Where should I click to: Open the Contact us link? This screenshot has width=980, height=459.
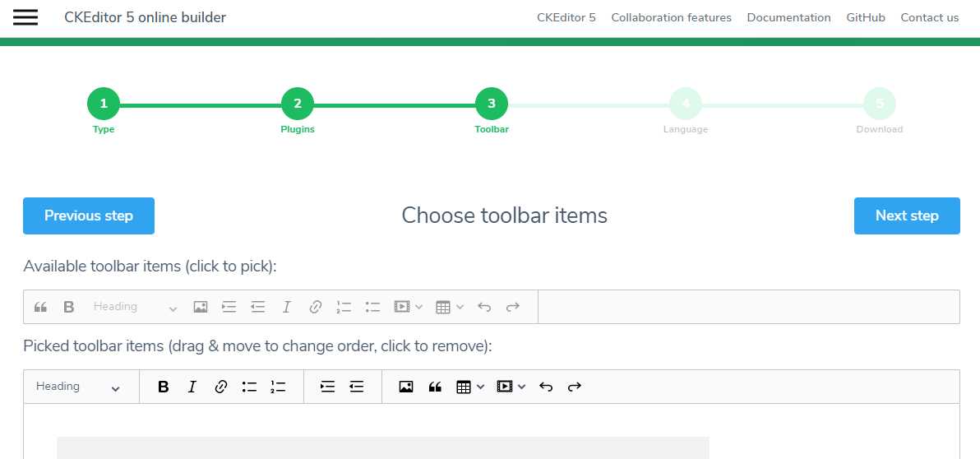tap(929, 17)
